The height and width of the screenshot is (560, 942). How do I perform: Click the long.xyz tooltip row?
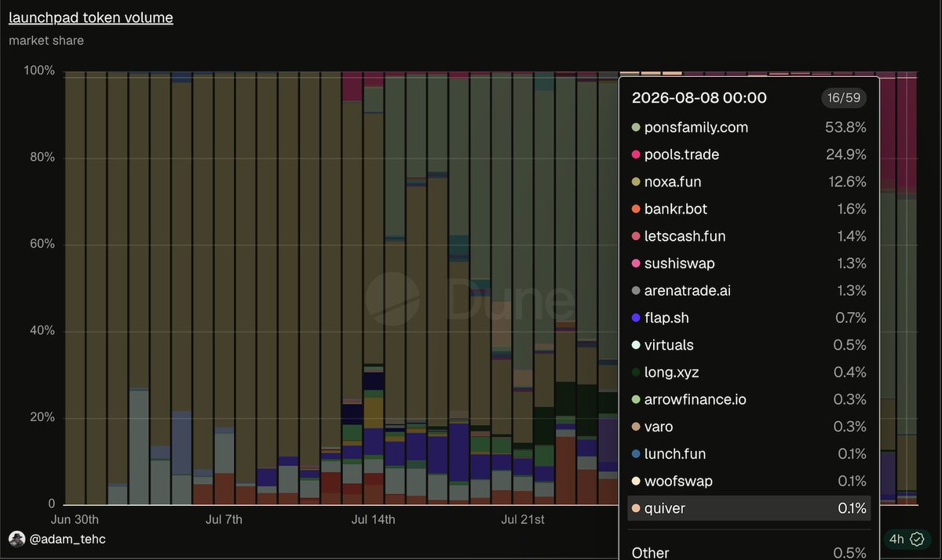(749, 372)
